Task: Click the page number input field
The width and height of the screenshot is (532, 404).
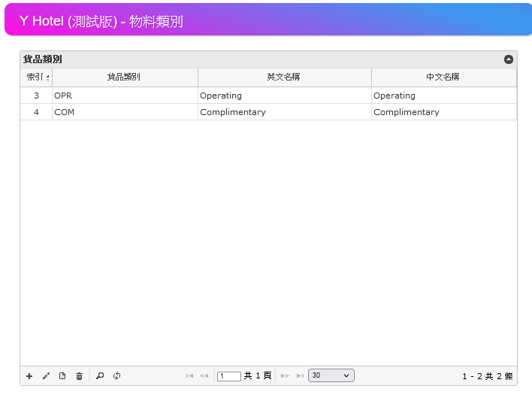Action: pyautogui.click(x=229, y=376)
